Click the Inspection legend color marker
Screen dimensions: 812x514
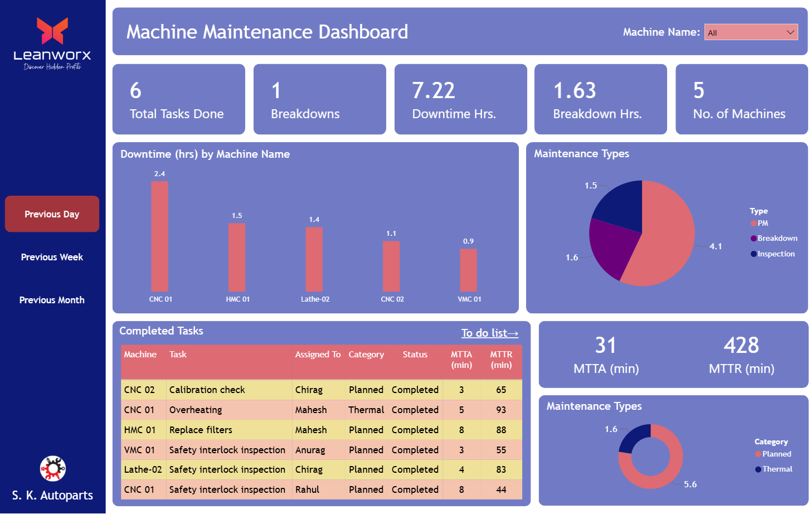(753, 254)
